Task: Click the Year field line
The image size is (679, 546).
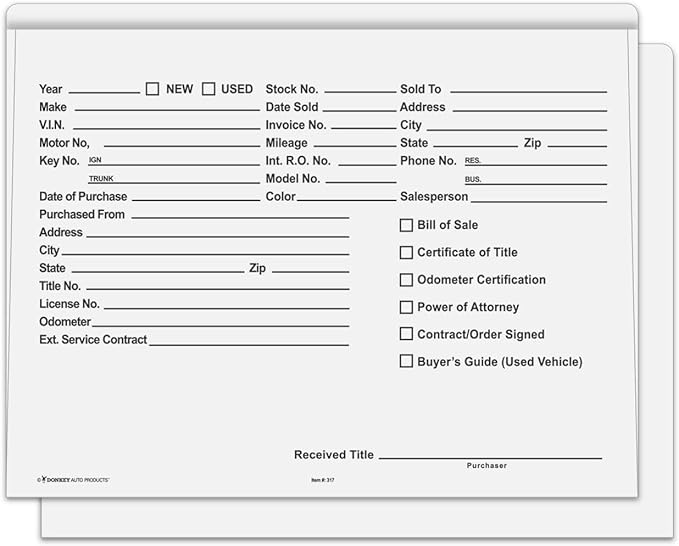Action: 104,90
